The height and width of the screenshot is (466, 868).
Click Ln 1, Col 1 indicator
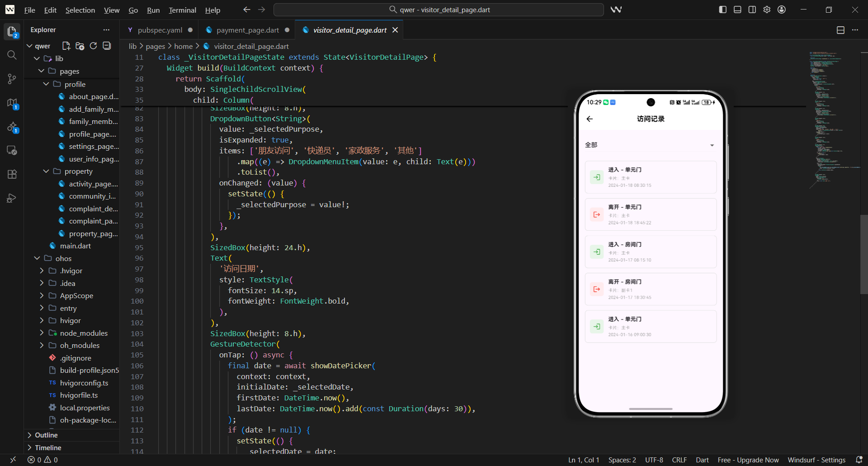click(x=584, y=460)
